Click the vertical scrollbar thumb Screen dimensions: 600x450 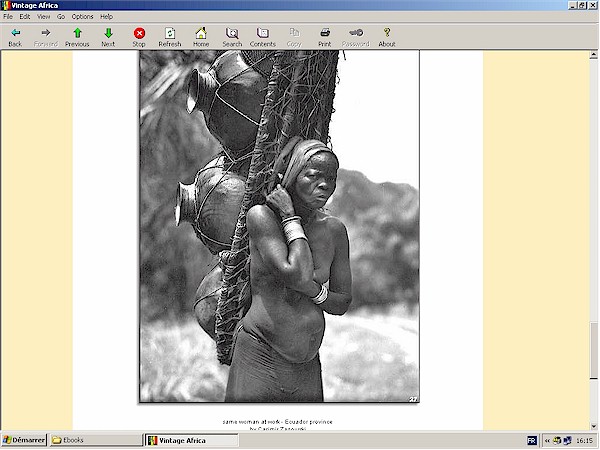point(593,350)
